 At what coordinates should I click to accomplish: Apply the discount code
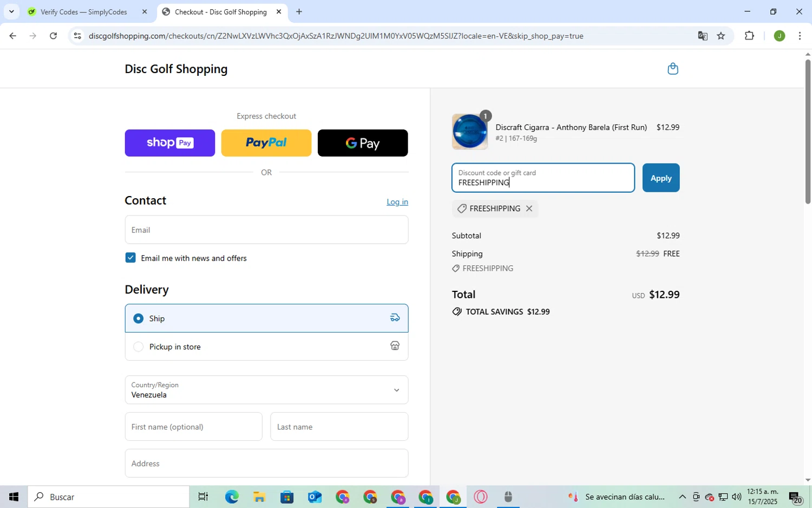pos(661,178)
